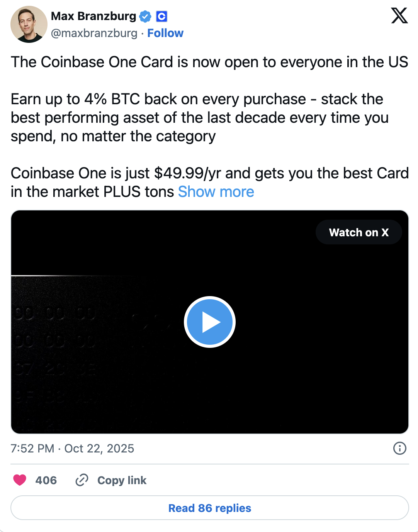Click the play button on the video
The height and width of the screenshot is (532, 418).
click(x=210, y=322)
